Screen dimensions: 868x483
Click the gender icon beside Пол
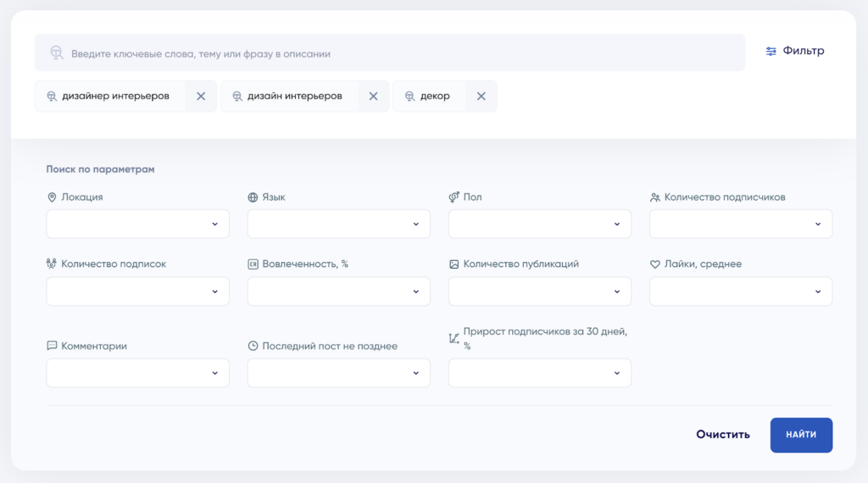tap(454, 197)
